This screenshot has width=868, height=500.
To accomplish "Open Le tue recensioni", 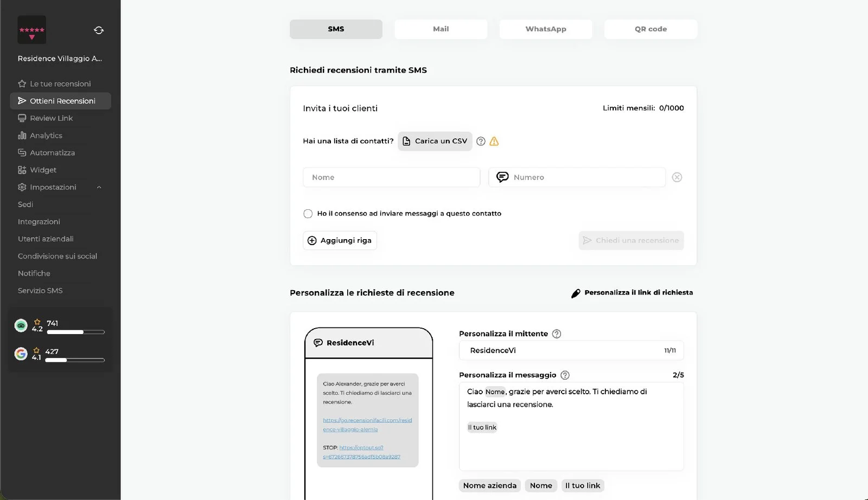I will (60, 84).
